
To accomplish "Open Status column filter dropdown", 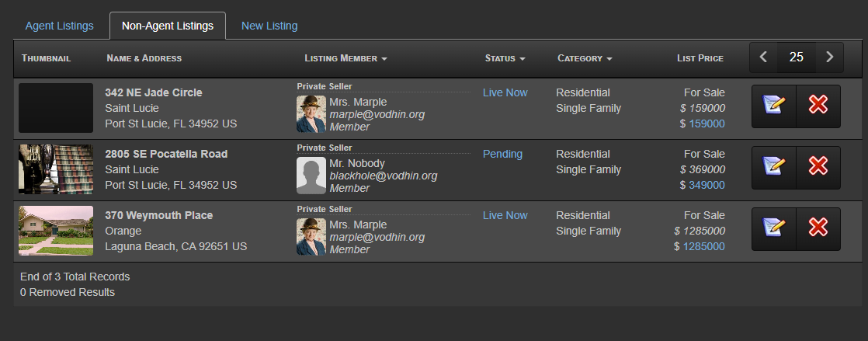I will (x=505, y=58).
